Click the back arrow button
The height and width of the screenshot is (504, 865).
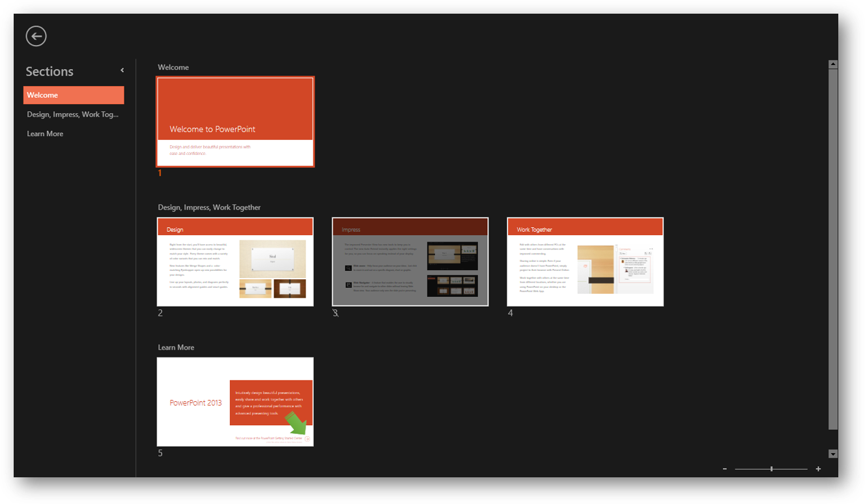(x=36, y=36)
